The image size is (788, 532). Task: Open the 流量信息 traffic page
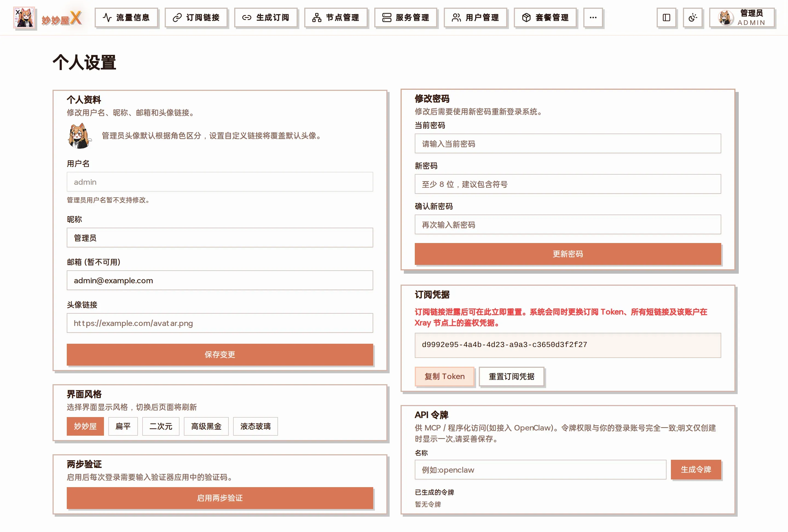pos(126,17)
